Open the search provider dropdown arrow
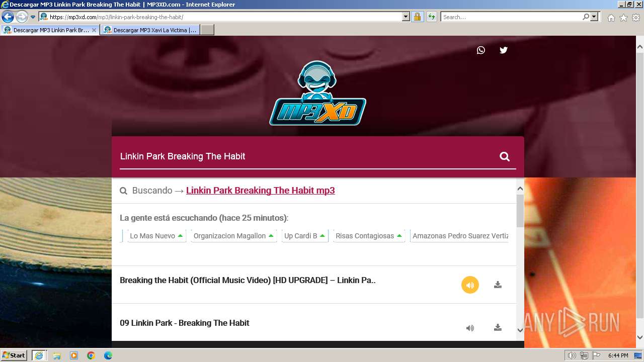Viewport: 644px width, 362px height. pos(594,17)
